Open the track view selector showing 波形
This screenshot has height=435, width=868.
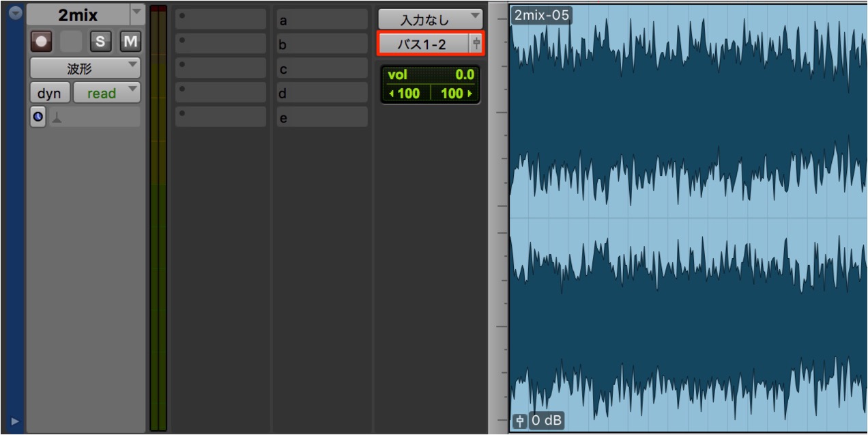pyautogui.click(x=85, y=68)
